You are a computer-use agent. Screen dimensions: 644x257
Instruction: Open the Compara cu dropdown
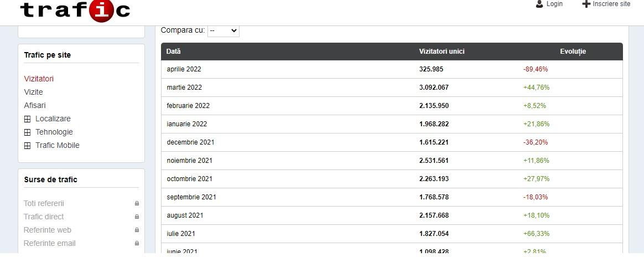coord(223,31)
